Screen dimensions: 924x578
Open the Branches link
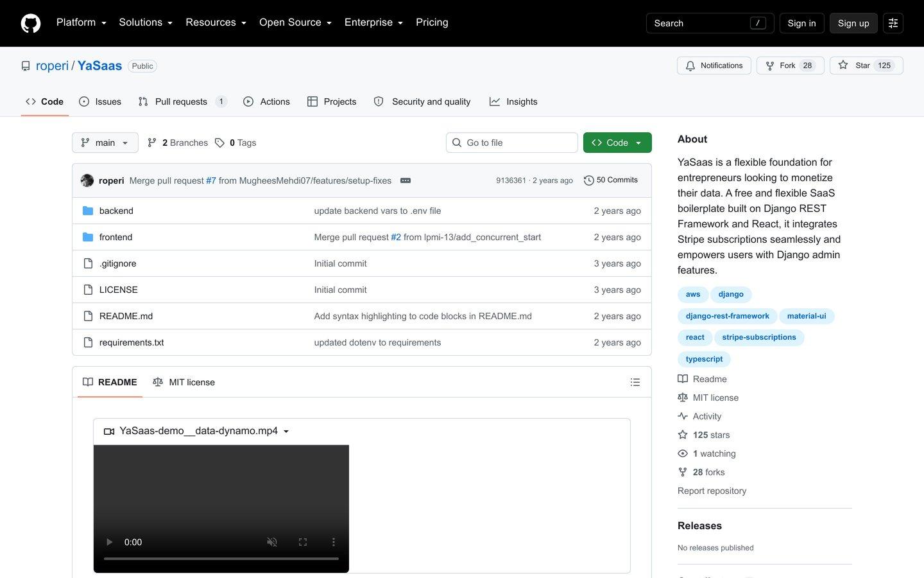coord(177,143)
